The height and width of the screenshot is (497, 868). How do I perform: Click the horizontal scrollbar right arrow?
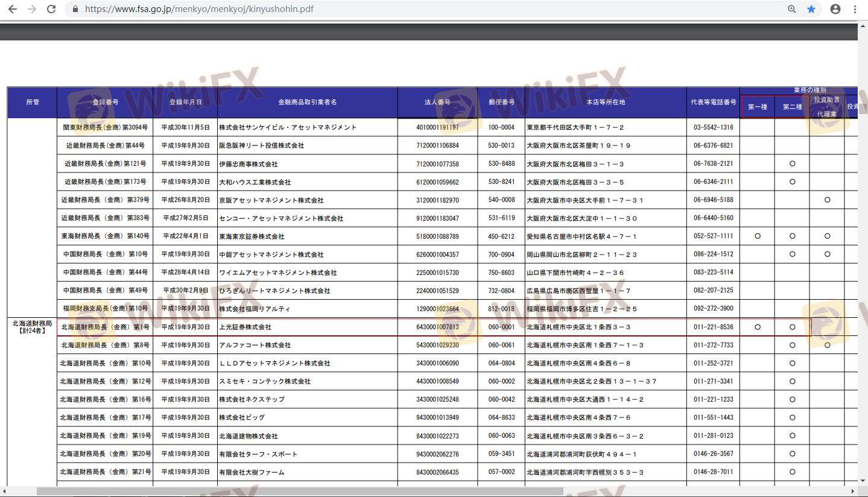[853, 491]
